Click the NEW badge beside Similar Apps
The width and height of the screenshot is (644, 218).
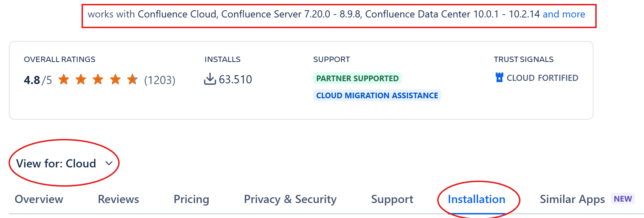click(623, 199)
